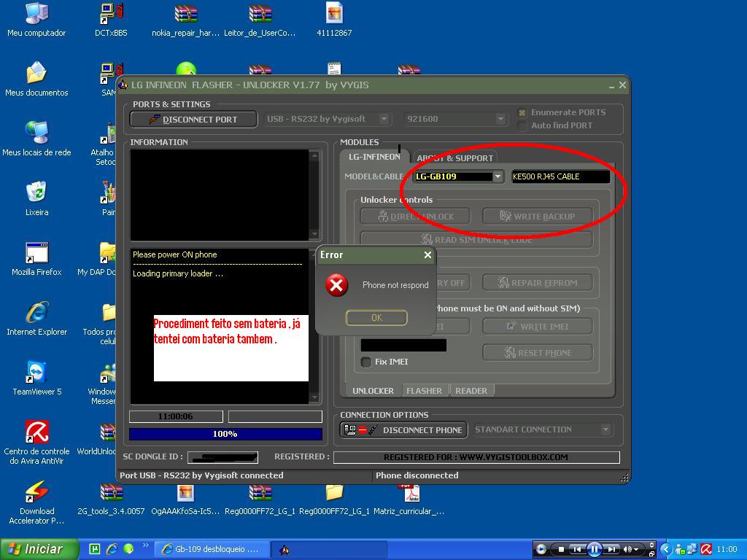
Task: Click the green quick launch icon in taskbar
Action: coord(128,549)
